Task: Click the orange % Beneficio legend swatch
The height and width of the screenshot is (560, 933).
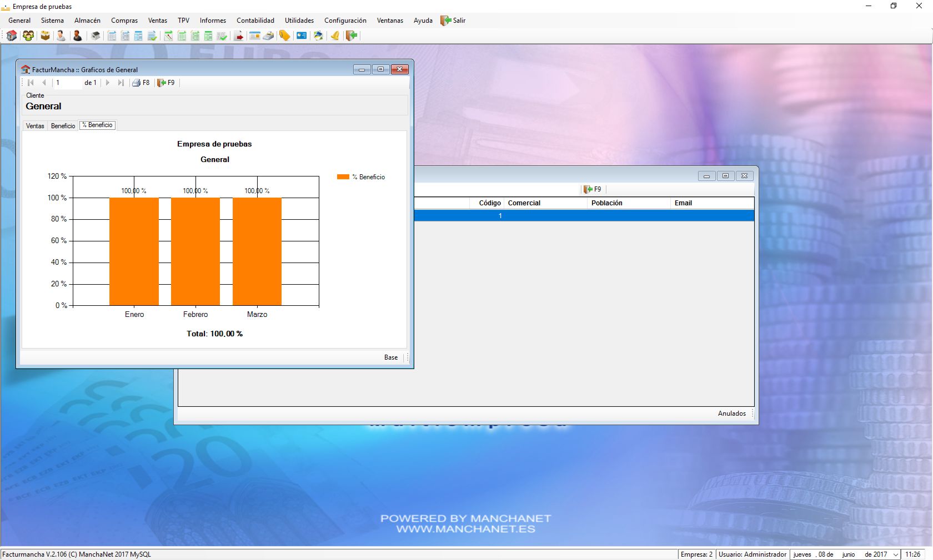Action: click(x=343, y=177)
